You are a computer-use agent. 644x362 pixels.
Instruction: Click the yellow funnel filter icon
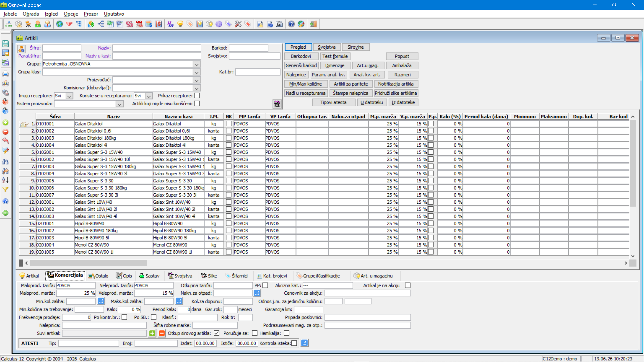(x=6, y=189)
